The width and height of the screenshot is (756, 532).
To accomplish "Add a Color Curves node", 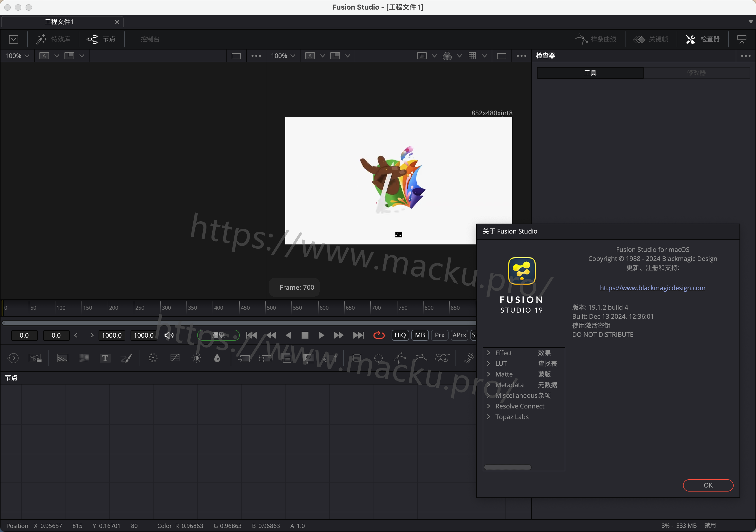I will tap(175, 358).
